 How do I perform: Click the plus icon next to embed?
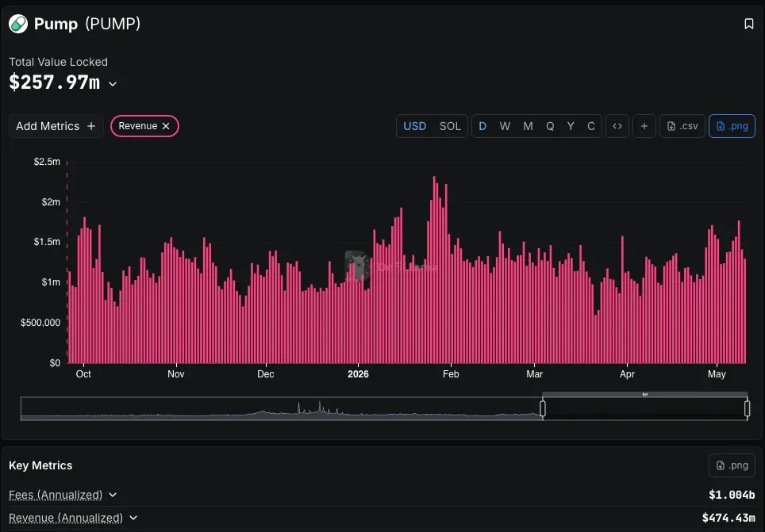[644, 126]
